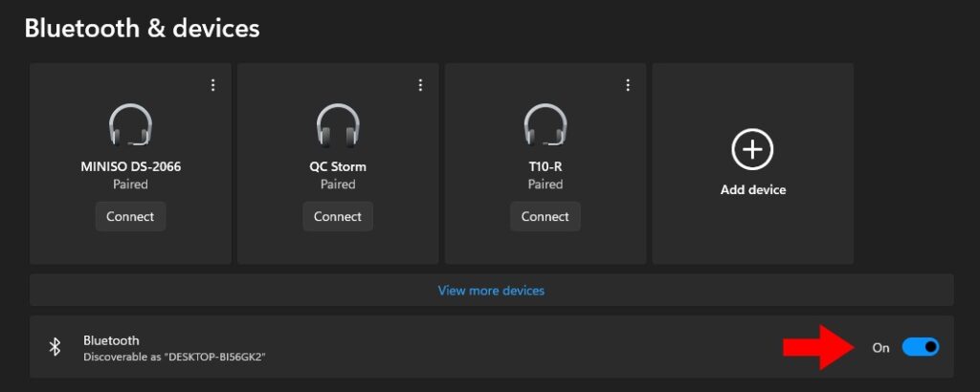Open more options for MINISO DS-2066
This screenshot has width=980, height=392.
[x=213, y=85]
